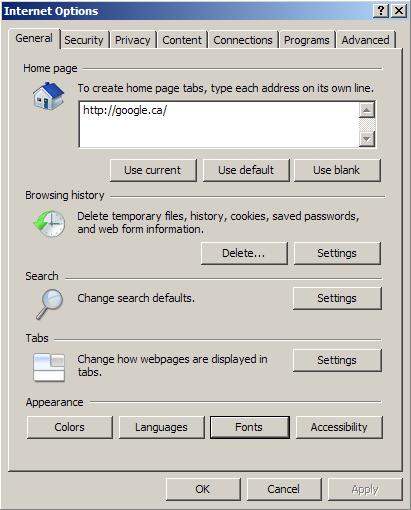This screenshot has width=411, height=510.
Task: Click the Fonts button
Action: tap(250, 427)
